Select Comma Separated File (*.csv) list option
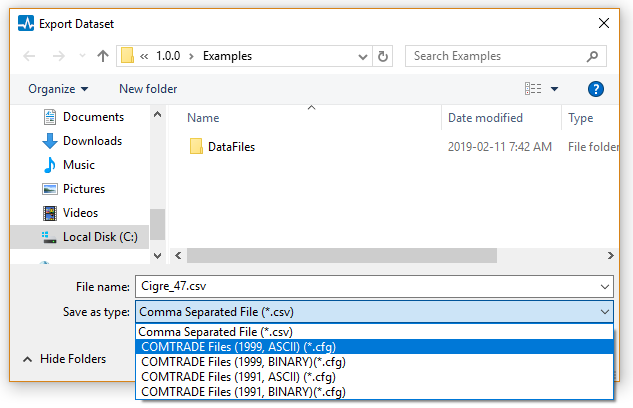The image size is (633, 408). click(x=215, y=332)
